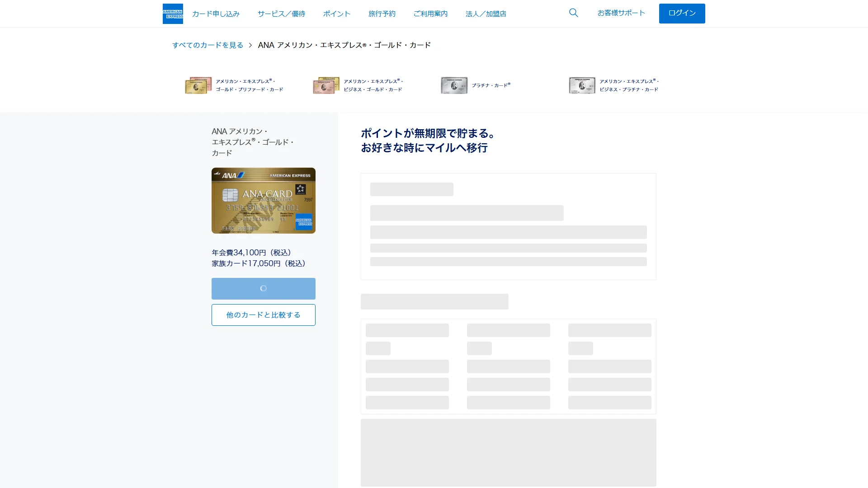Click the ログイン button
The width and height of the screenshot is (868, 488).
coord(682,14)
